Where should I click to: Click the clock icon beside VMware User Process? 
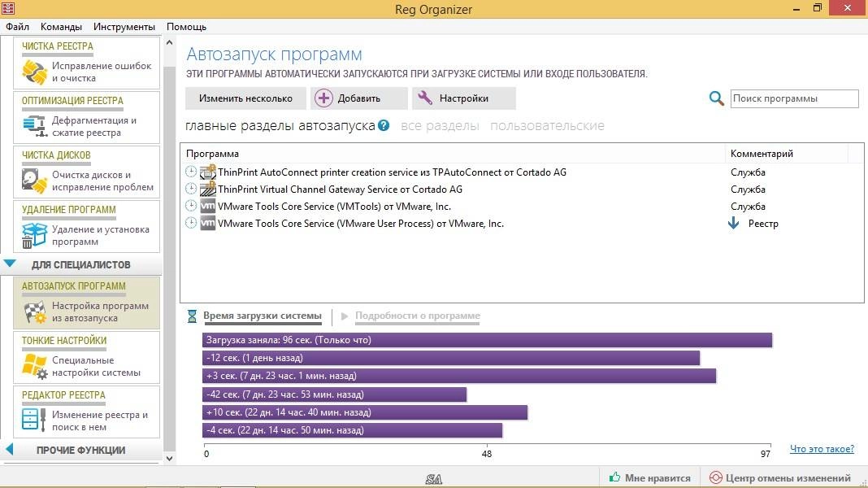(x=191, y=223)
